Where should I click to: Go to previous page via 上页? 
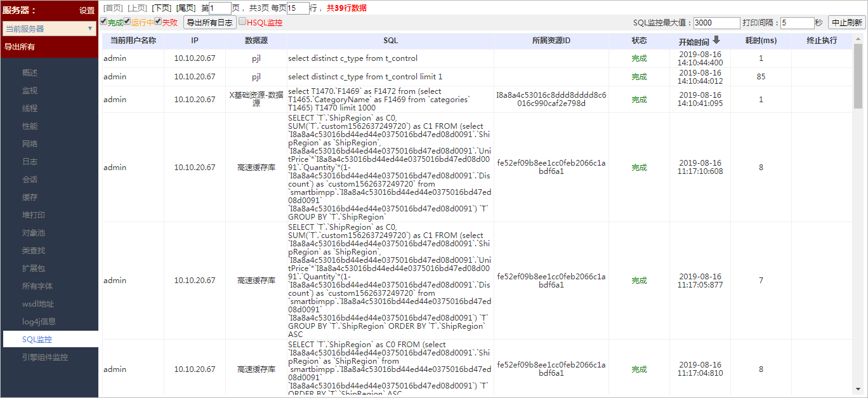[x=137, y=8]
